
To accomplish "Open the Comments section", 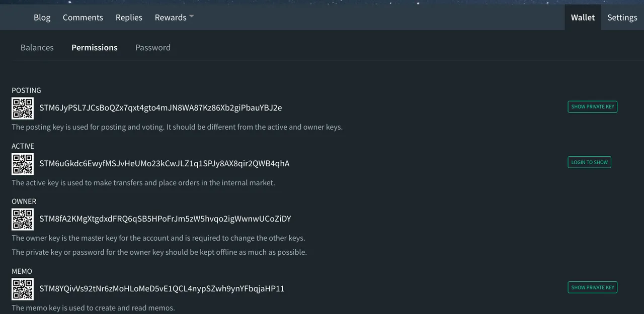I will click(83, 17).
